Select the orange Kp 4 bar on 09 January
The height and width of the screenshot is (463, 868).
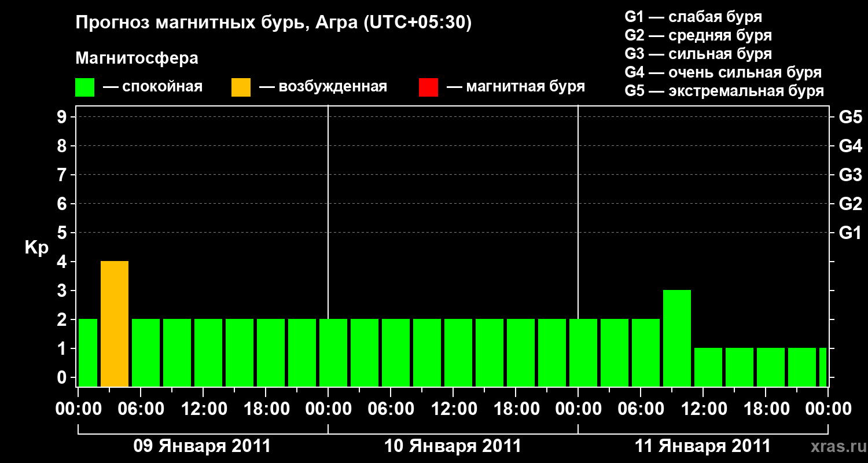(x=115, y=324)
